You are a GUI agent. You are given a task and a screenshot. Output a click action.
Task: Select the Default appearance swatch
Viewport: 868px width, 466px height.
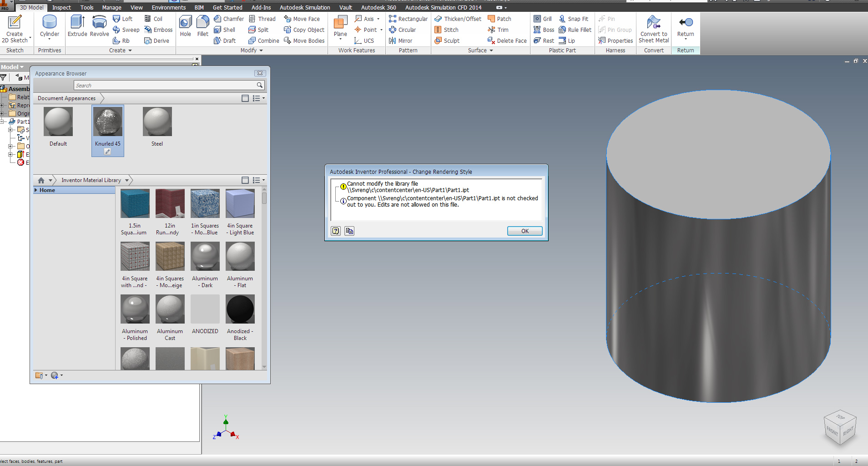point(58,122)
